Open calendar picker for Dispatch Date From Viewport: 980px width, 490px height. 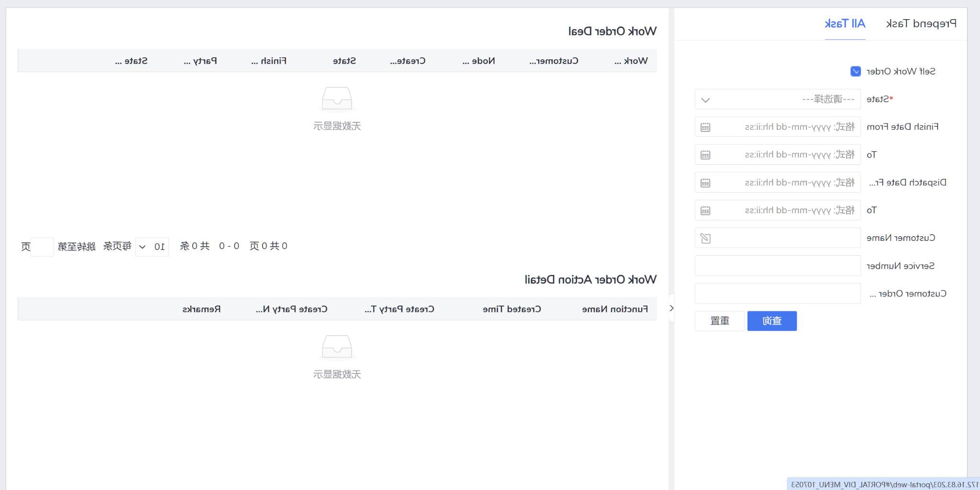705,183
